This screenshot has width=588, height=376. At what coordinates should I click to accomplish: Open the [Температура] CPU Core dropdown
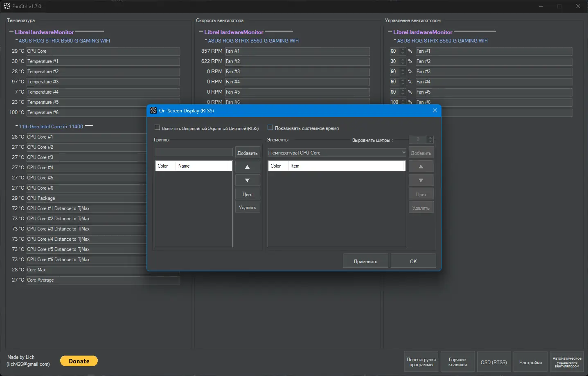coord(337,153)
